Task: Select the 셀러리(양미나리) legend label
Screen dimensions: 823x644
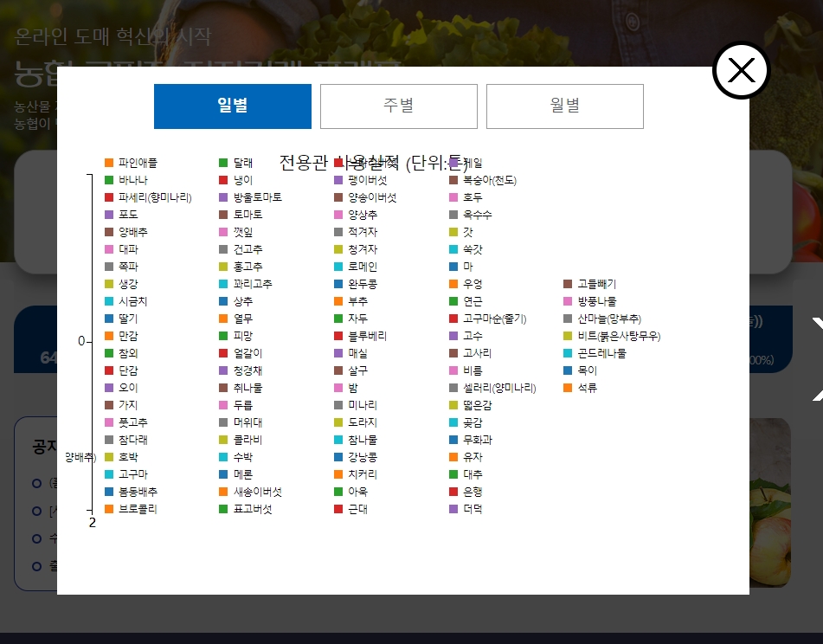Action: coord(499,388)
